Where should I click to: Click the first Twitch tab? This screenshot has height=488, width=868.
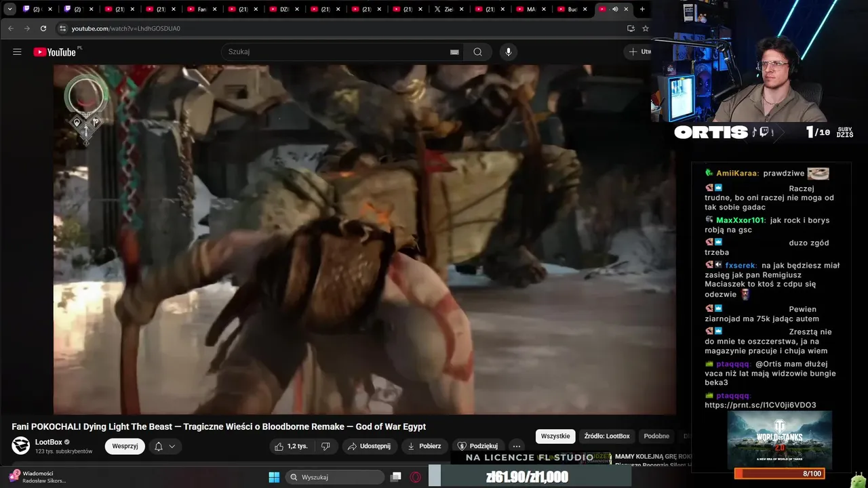[x=36, y=9]
